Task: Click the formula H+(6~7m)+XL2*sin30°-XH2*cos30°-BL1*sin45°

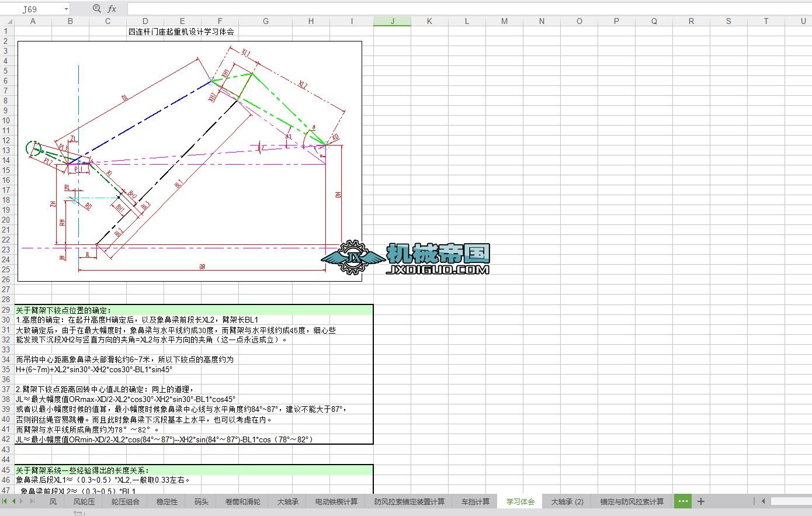Action: tap(94, 370)
